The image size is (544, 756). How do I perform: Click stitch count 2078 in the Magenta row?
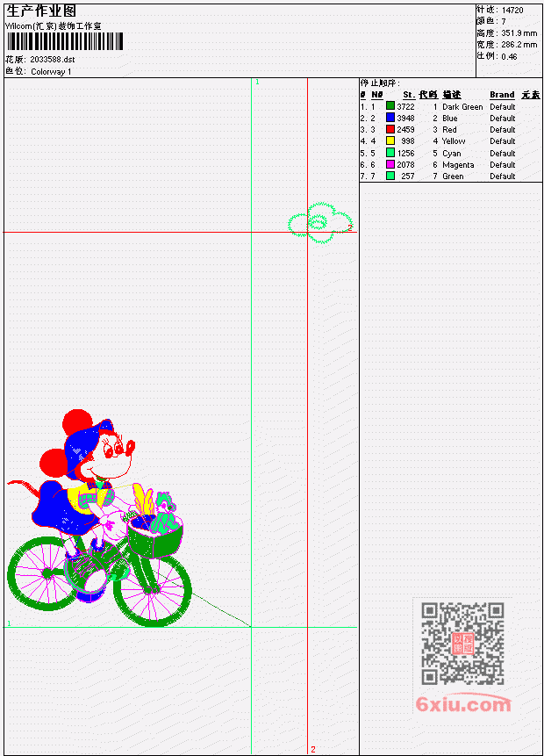point(405,165)
